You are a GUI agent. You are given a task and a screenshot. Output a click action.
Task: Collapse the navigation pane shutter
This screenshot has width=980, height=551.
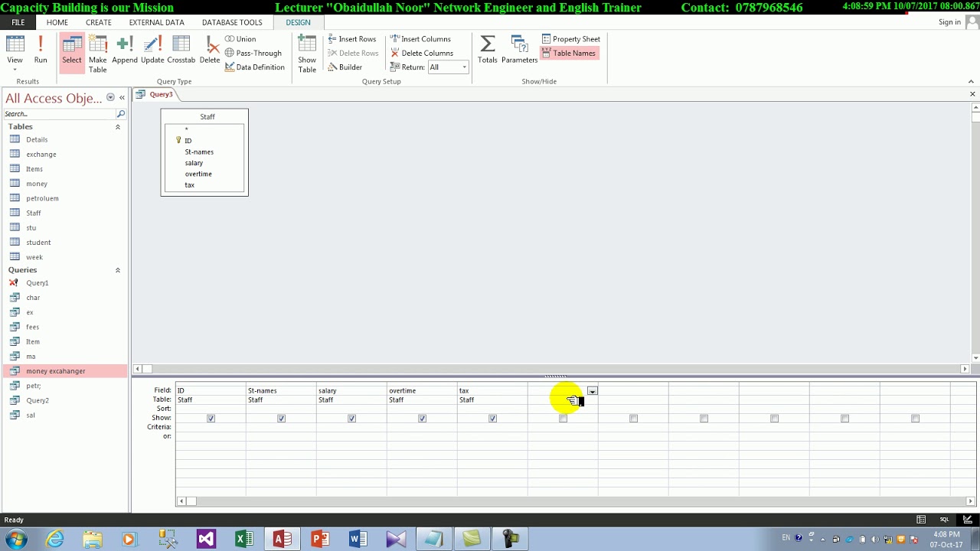coord(122,98)
